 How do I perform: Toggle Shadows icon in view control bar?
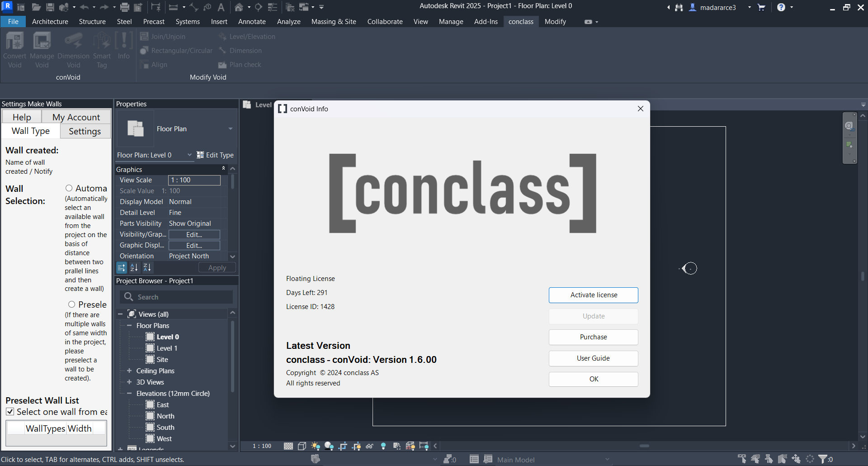click(x=329, y=446)
